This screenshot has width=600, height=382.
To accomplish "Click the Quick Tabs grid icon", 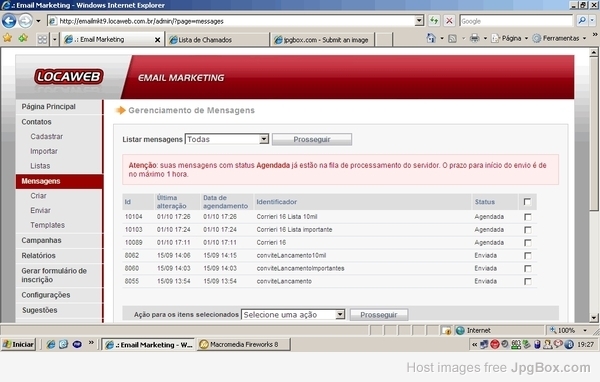I will pyautogui.click(x=42, y=39).
